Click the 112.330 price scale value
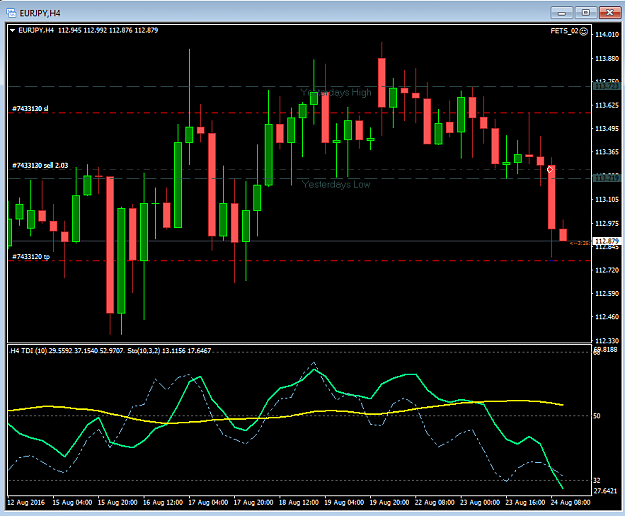This screenshot has height=516, width=625. coord(607,341)
